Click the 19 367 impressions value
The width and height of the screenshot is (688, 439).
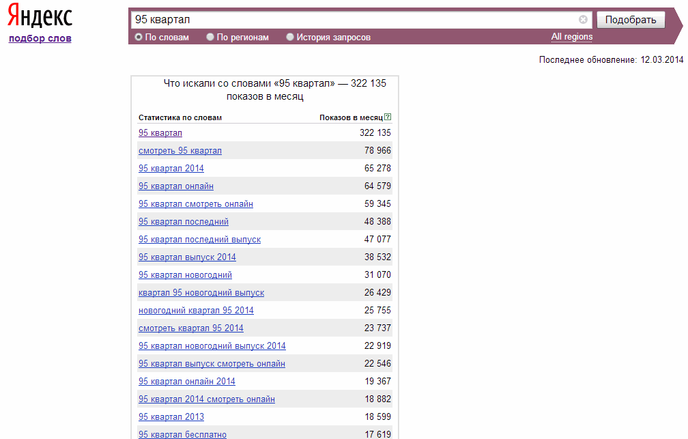[377, 382]
